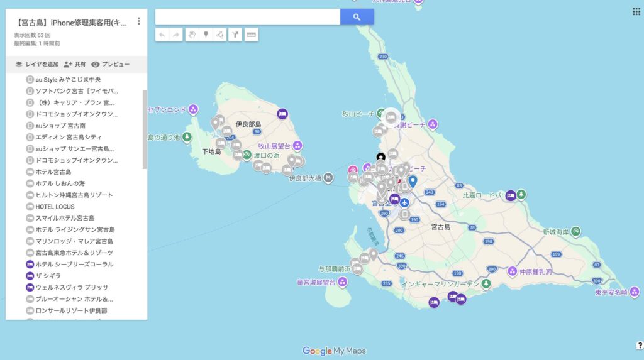Select the Draw a line tool
This screenshot has height=360, width=644.
click(220, 35)
